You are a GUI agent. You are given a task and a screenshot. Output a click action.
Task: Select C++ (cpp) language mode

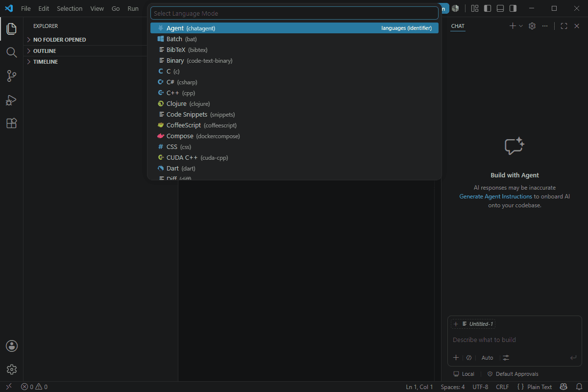294,93
